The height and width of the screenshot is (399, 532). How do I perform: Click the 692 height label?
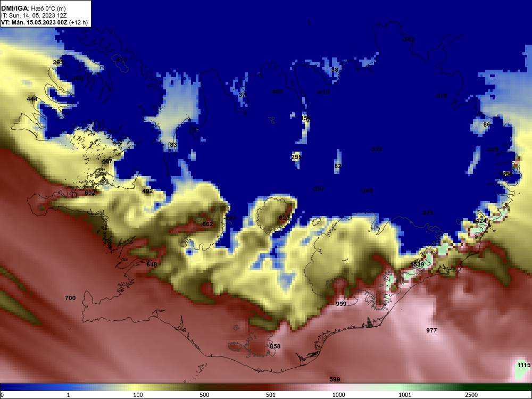pyautogui.click(x=90, y=193)
